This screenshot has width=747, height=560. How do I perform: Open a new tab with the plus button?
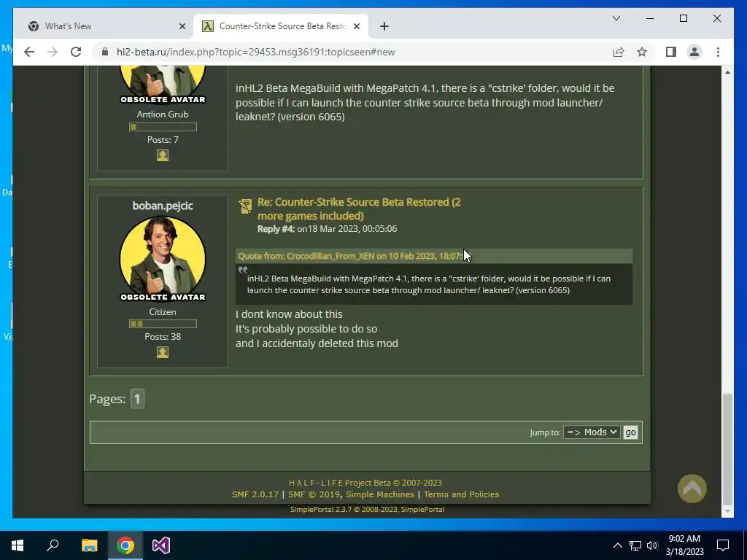coord(384,26)
